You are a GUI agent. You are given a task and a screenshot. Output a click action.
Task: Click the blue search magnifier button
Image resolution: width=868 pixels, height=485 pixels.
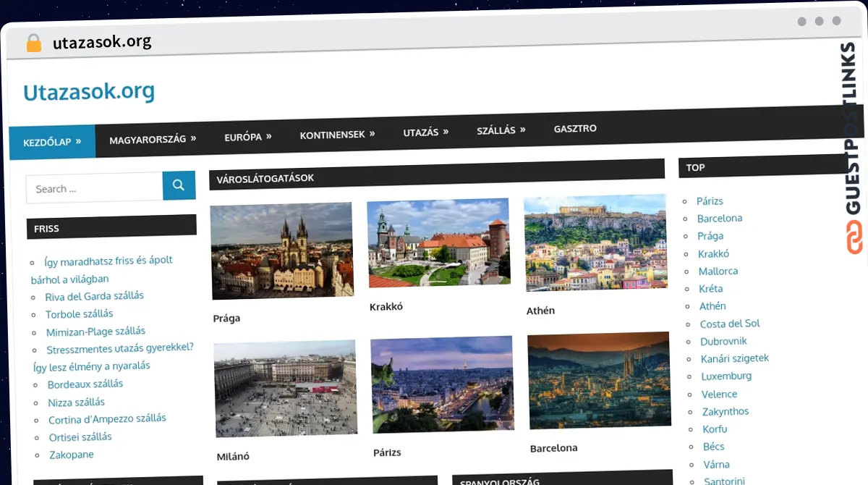pos(179,185)
